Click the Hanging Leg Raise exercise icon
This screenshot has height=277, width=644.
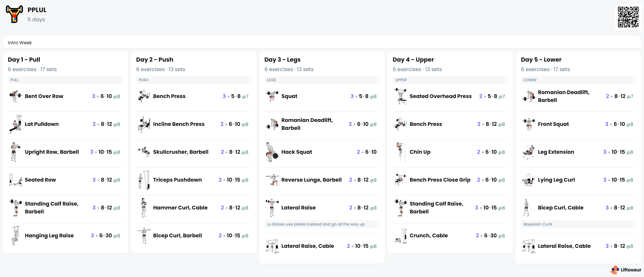pyautogui.click(x=16, y=235)
